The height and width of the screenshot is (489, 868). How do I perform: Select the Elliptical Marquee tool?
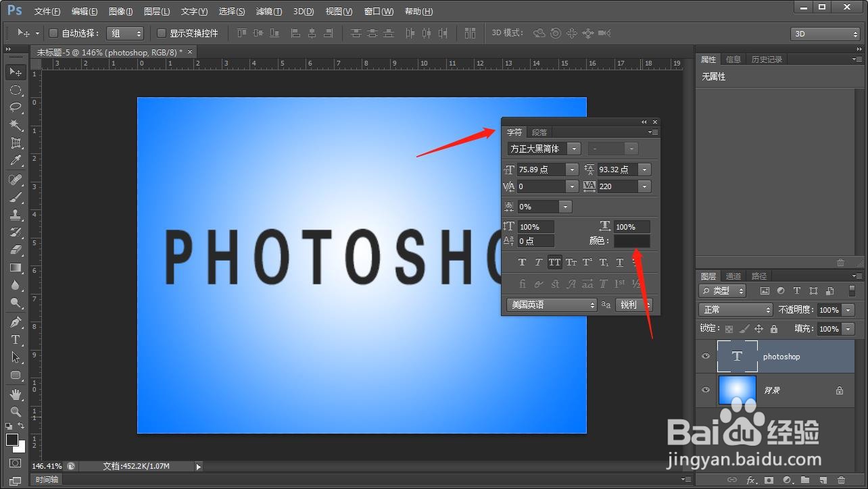[16, 90]
